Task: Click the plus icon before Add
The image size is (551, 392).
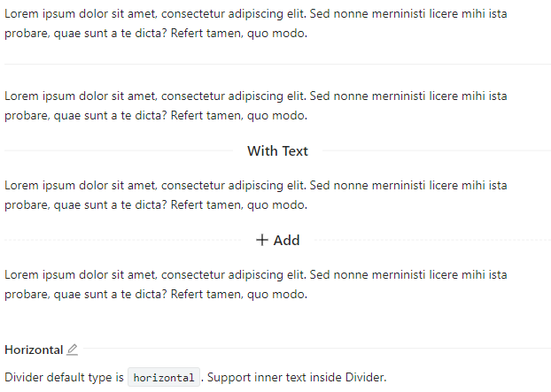Action: [262, 240]
